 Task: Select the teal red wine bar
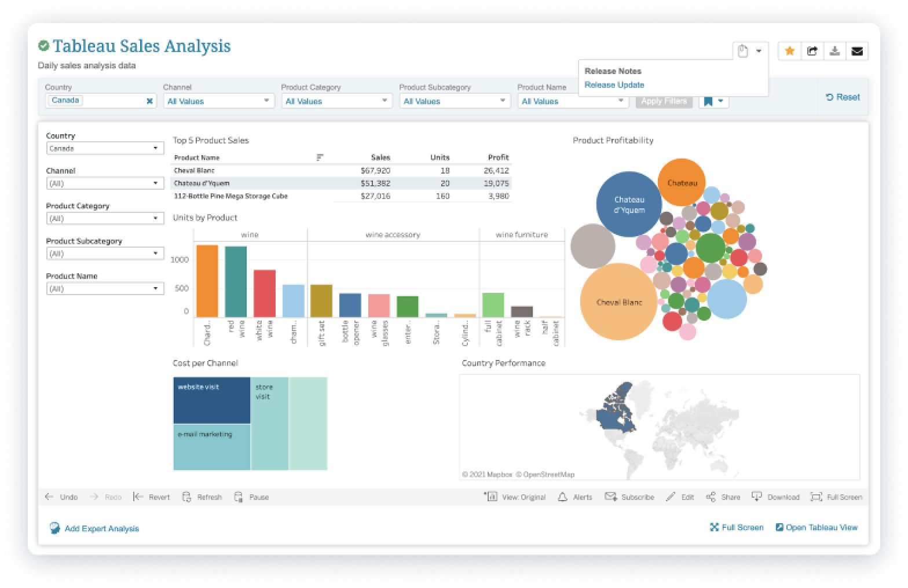(236, 282)
